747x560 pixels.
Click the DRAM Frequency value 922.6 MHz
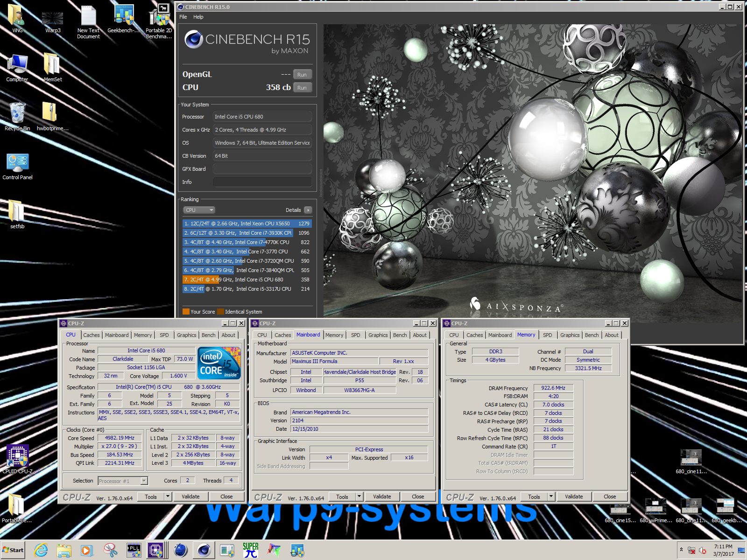tap(553, 388)
